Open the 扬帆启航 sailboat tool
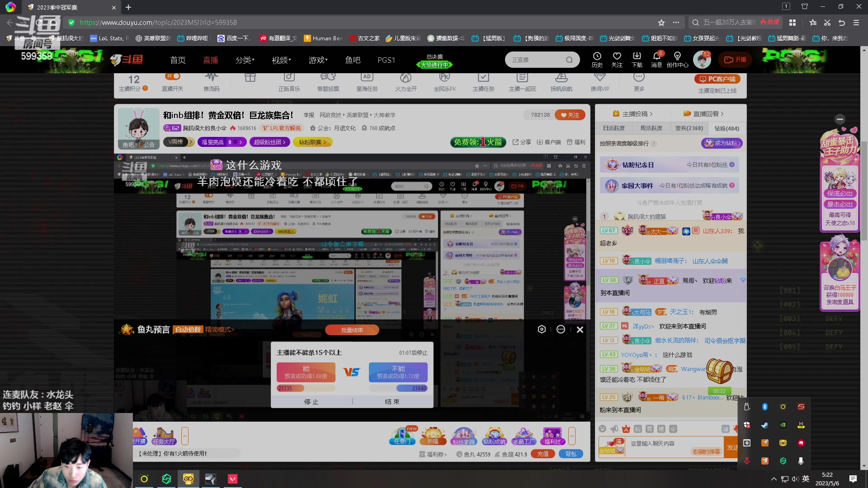The image size is (868, 488). (561, 82)
